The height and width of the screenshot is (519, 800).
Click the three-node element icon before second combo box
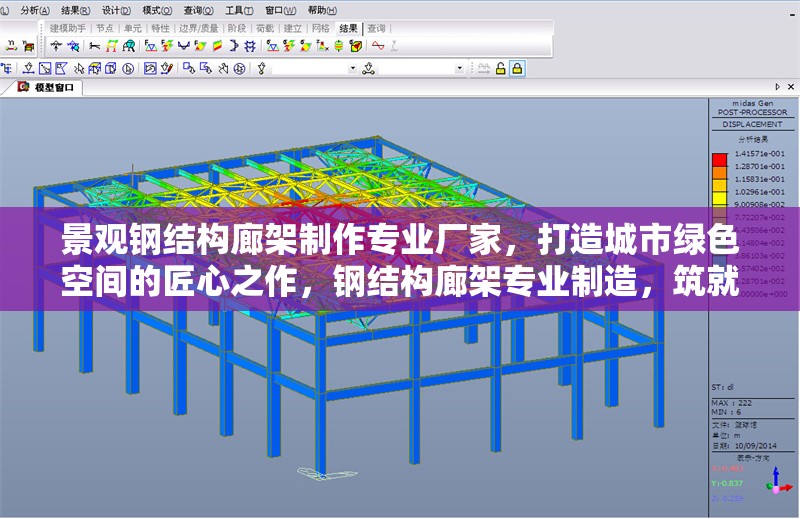click(x=368, y=68)
